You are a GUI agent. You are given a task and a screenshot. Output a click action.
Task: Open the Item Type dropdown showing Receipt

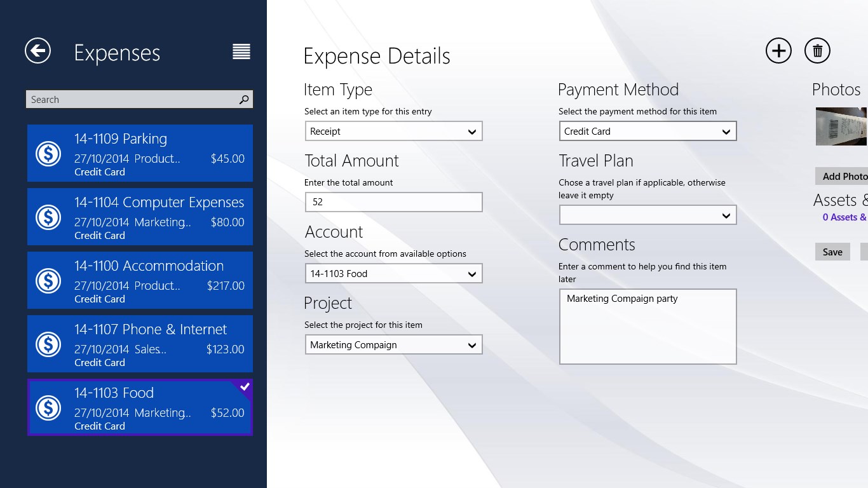click(x=394, y=132)
